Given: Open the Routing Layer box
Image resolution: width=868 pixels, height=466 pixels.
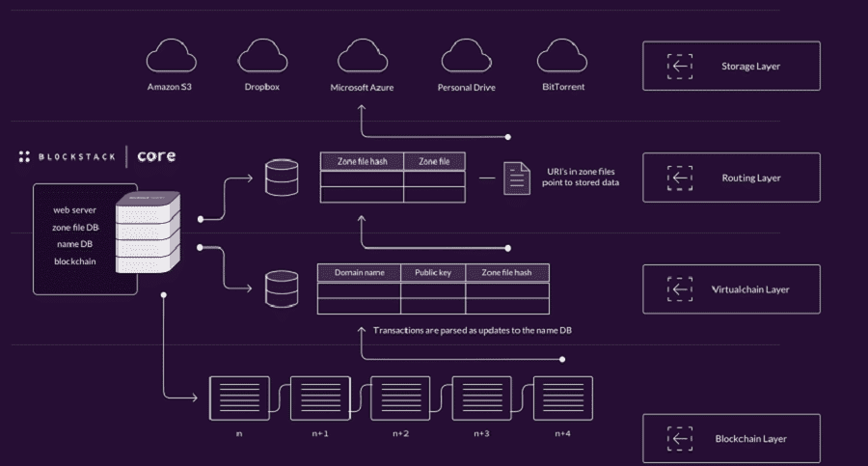Looking at the screenshot, I should [731, 178].
